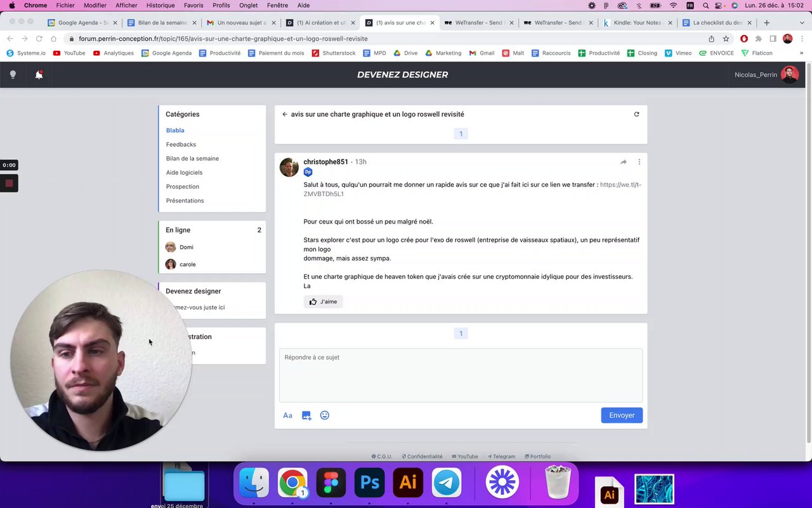Open the notifications bell icon
This screenshot has width=812, height=508.
[x=39, y=74]
